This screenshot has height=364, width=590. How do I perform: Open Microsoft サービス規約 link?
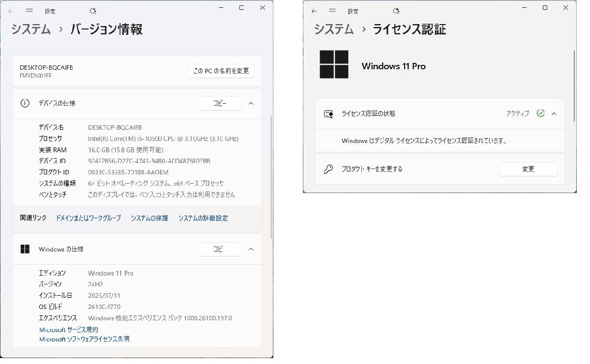click(69, 330)
